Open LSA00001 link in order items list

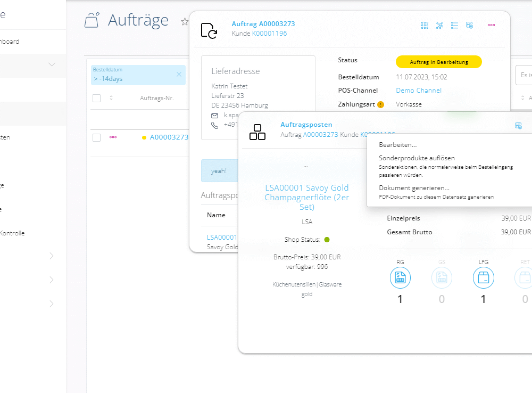tap(222, 238)
